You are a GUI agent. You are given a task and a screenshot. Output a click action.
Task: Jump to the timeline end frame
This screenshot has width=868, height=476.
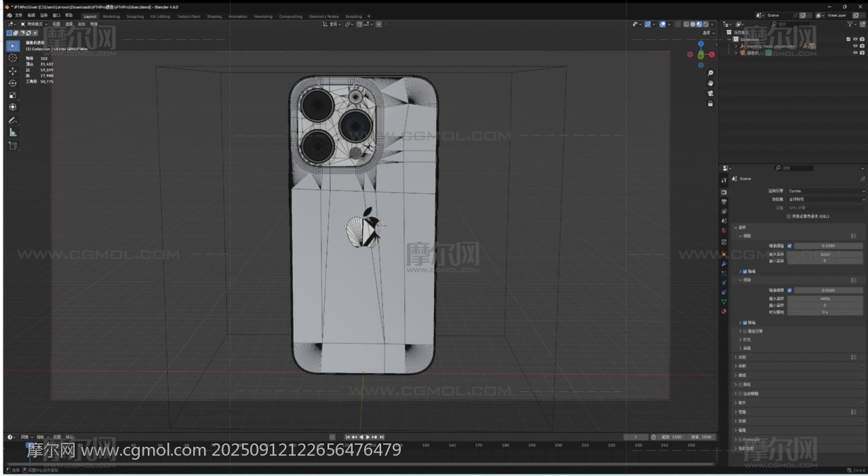(x=382, y=437)
